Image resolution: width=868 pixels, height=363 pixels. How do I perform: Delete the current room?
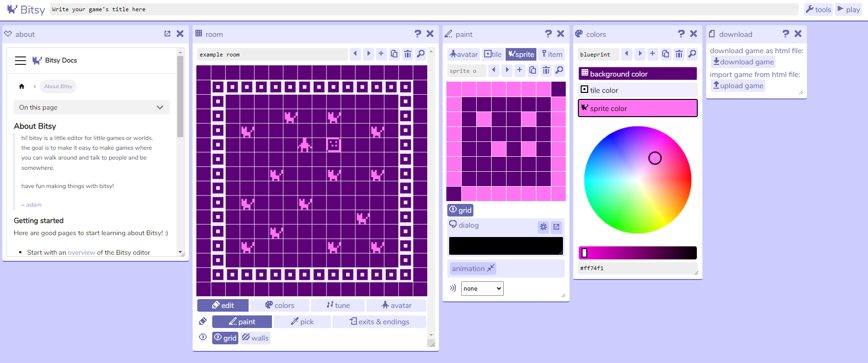coord(407,54)
